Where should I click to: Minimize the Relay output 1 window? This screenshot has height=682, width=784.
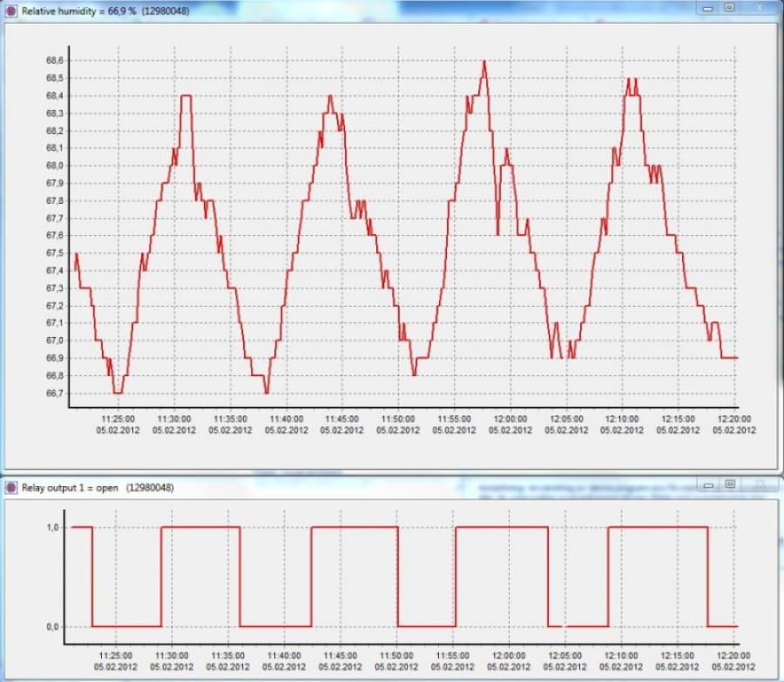pyautogui.click(x=708, y=483)
